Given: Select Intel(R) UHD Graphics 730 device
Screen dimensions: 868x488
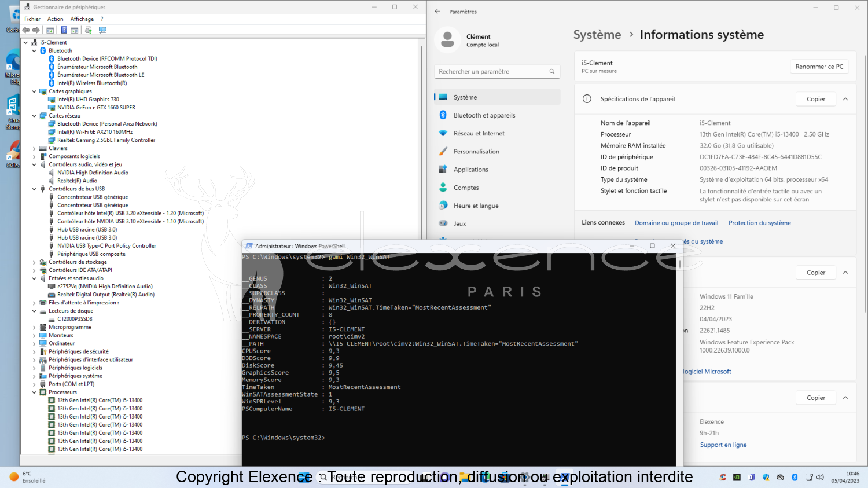Looking at the screenshot, I should 88,100.
